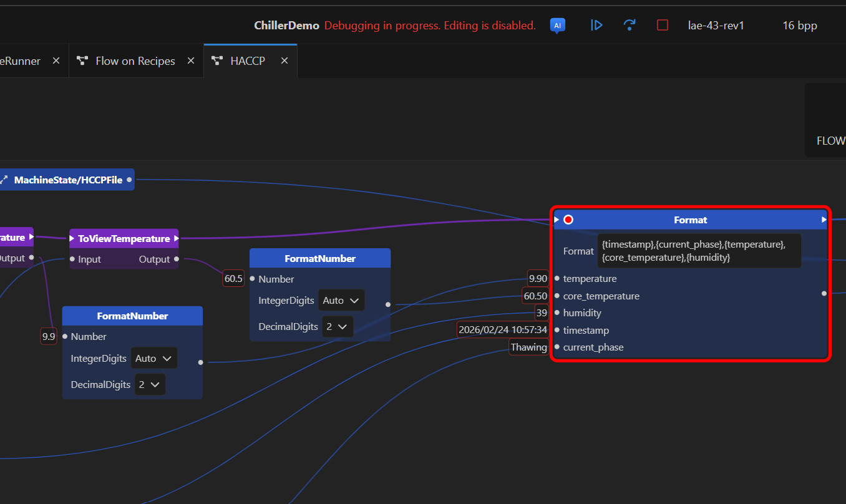Click Format node's flow input arrow
The height and width of the screenshot is (504, 846).
[557, 220]
